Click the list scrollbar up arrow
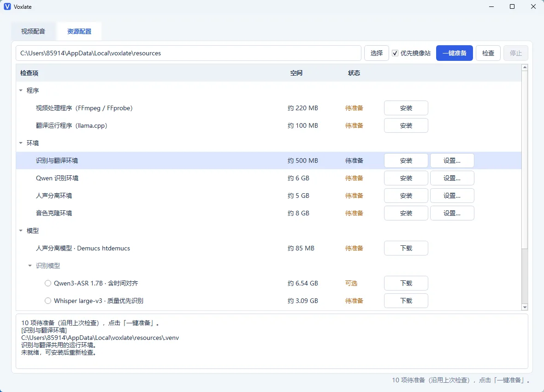This screenshot has height=392, width=544. click(x=525, y=67)
